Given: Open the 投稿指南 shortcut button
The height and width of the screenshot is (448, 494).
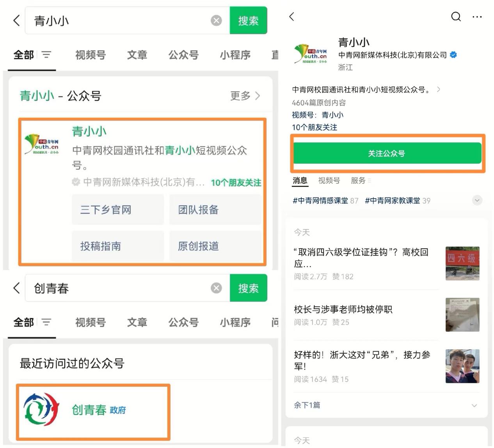Looking at the screenshot, I should pyautogui.click(x=117, y=246).
